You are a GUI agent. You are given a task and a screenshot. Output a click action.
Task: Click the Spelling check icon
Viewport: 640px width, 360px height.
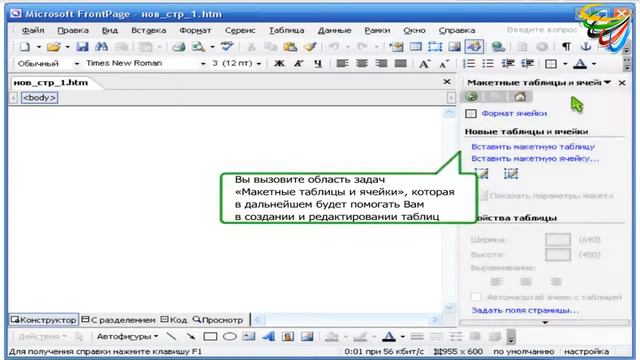227,47
